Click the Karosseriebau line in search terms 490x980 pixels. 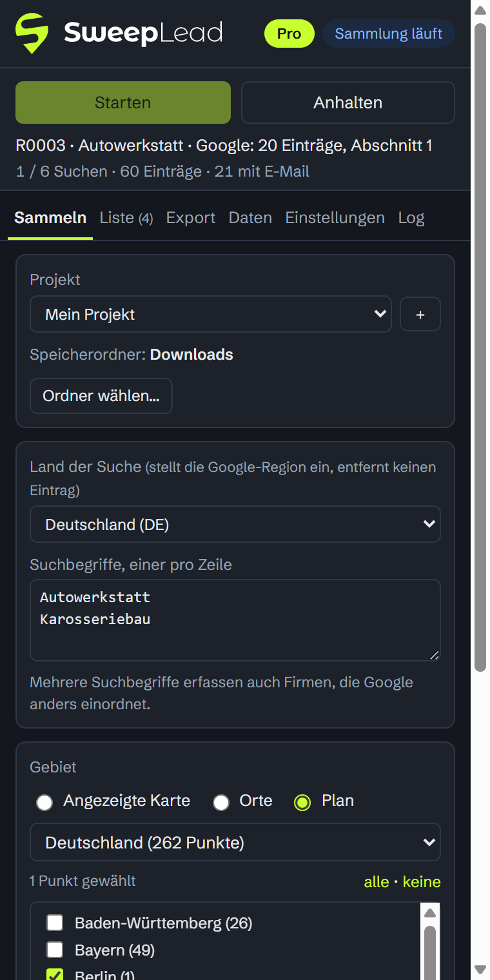(95, 620)
